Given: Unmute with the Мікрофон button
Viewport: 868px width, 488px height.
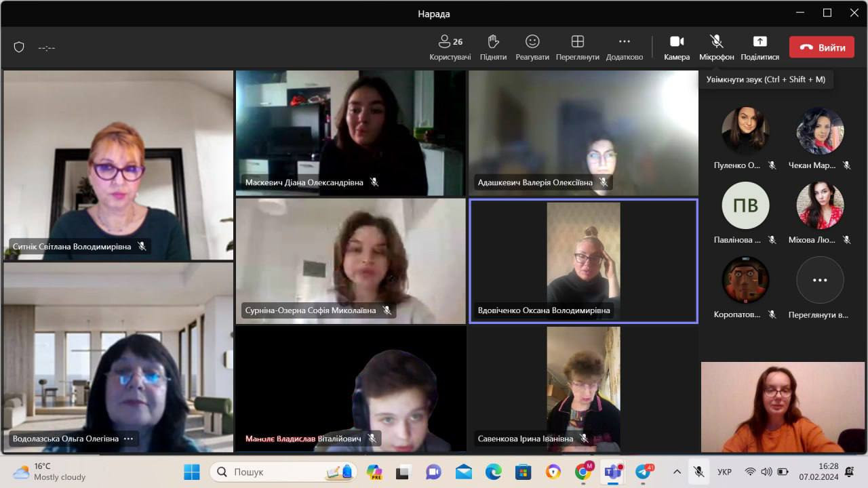Looking at the screenshot, I should (x=717, y=47).
